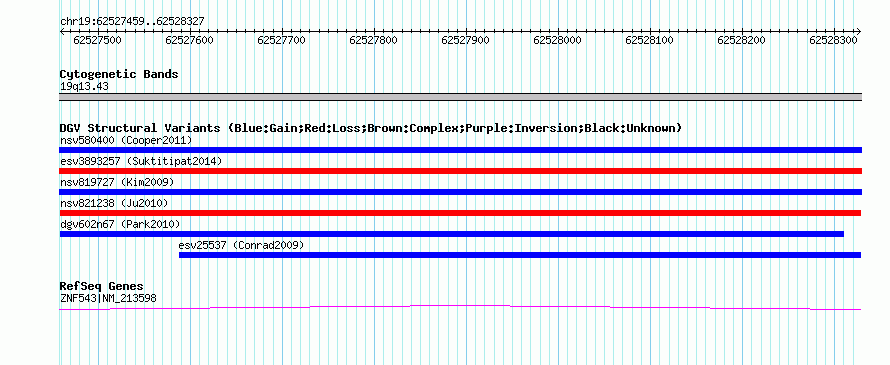Click the left arrowhead of the ruler
The width and height of the screenshot is (890, 365).
62,31
